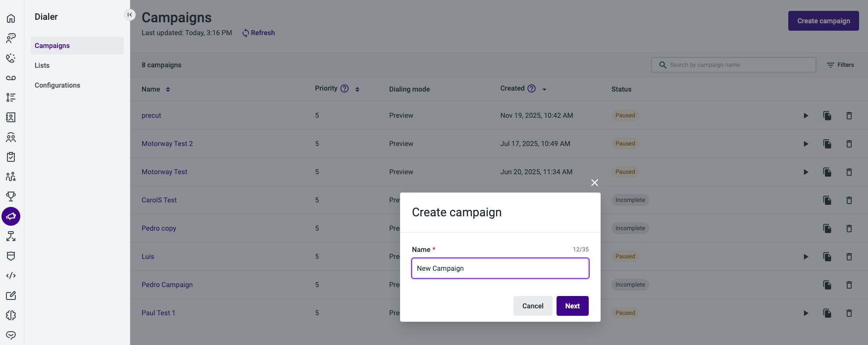Refresh the campaigns list

pyautogui.click(x=258, y=33)
